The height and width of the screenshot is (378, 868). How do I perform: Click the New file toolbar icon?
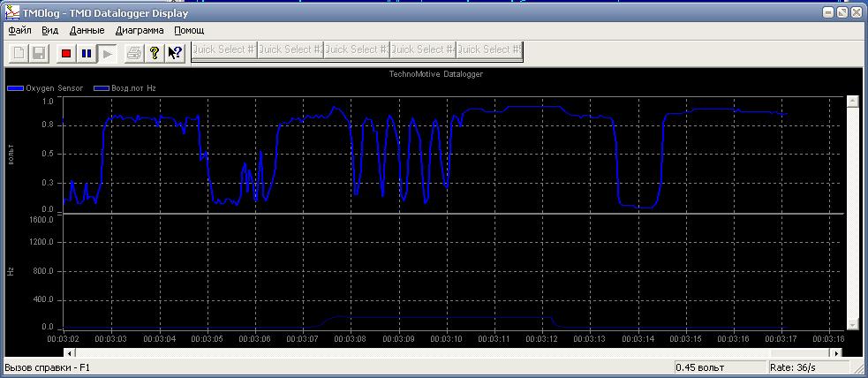18,53
